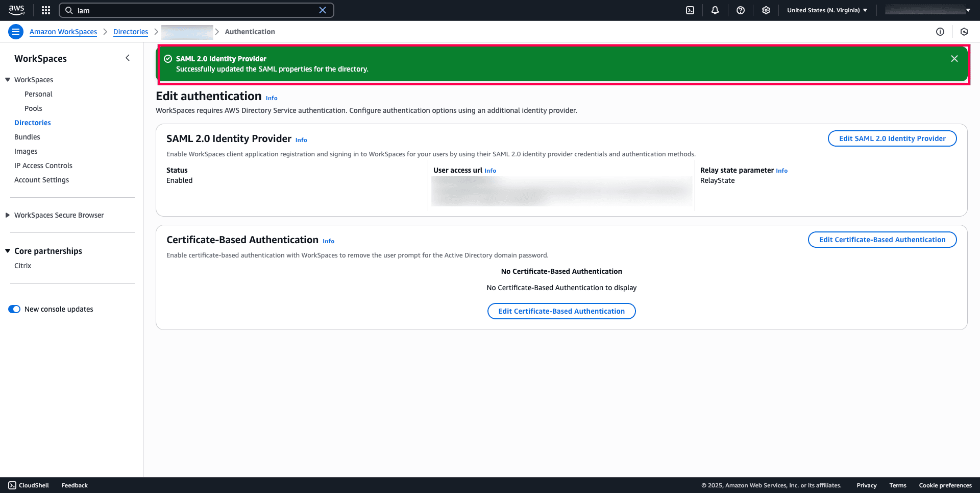Click the AWS logo home icon
The image size is (980, 493).
(16, 10)
